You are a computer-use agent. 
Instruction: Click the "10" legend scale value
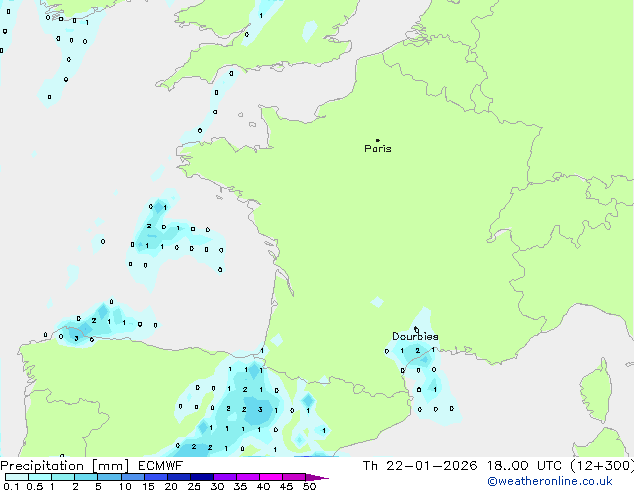click(x=125, y=486)
